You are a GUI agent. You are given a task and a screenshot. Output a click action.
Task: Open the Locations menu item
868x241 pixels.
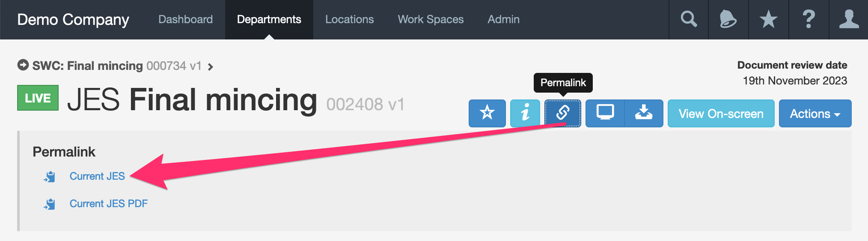click(349, 19)
